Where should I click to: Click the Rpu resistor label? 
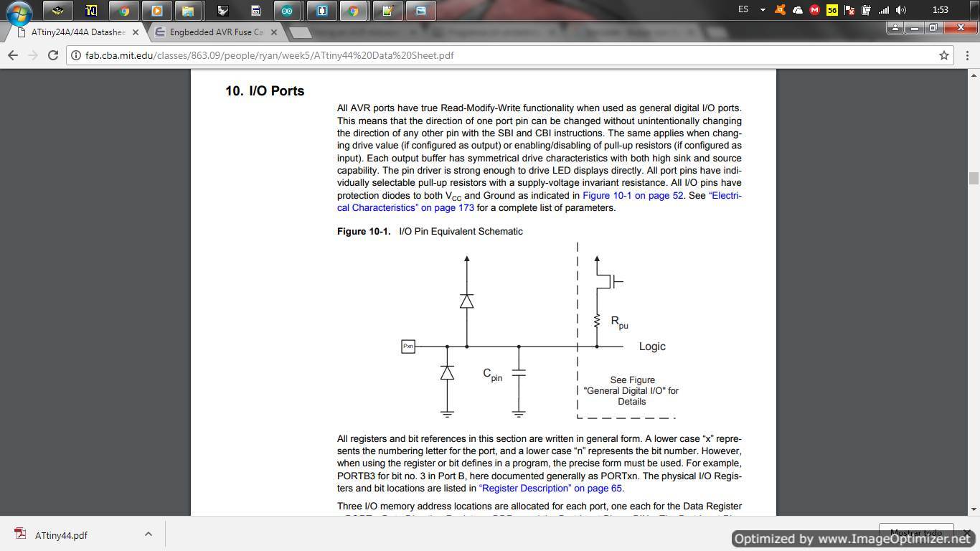click(x=619, y=322)
